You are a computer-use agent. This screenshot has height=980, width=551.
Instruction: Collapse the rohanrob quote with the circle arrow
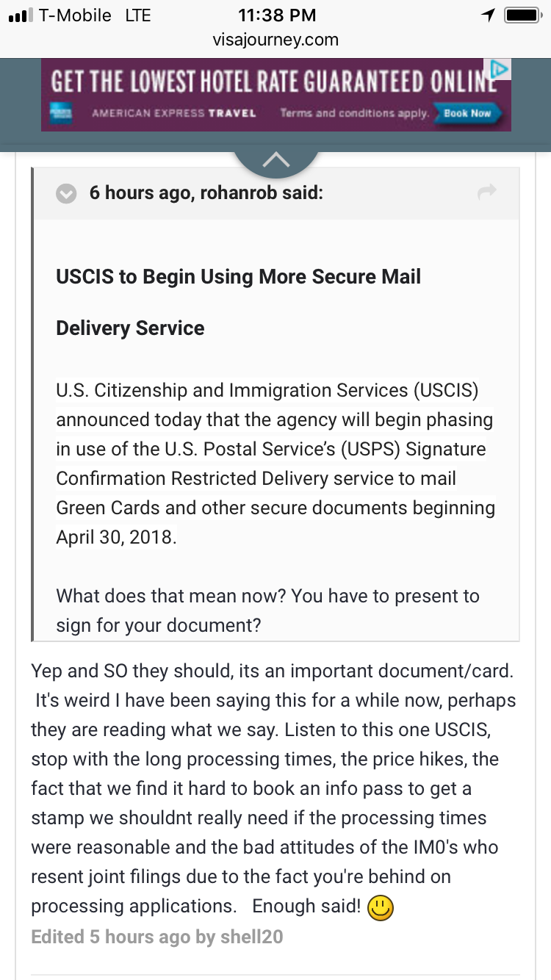coord(67,194)
